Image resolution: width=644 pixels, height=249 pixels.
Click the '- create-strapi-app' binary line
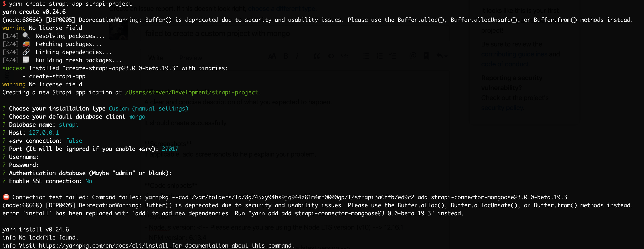coord(54,76)
